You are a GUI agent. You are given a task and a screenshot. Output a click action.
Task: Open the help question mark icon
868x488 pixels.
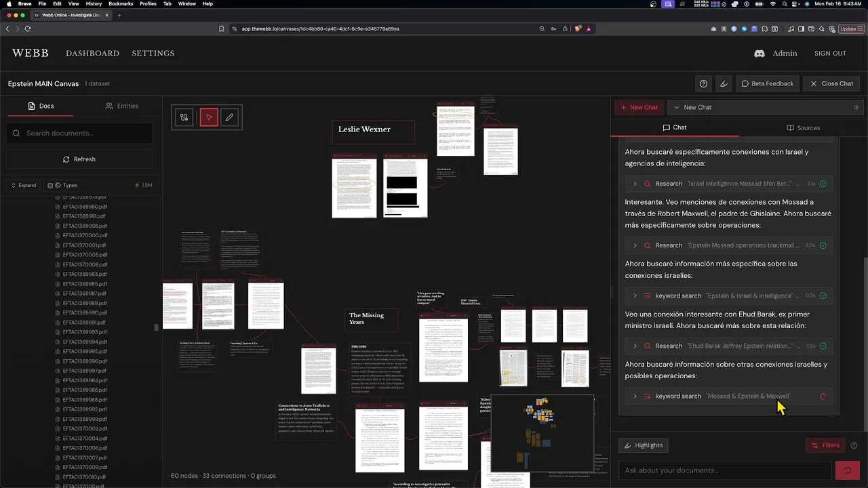pyautogui.click(x=704, y=83)
